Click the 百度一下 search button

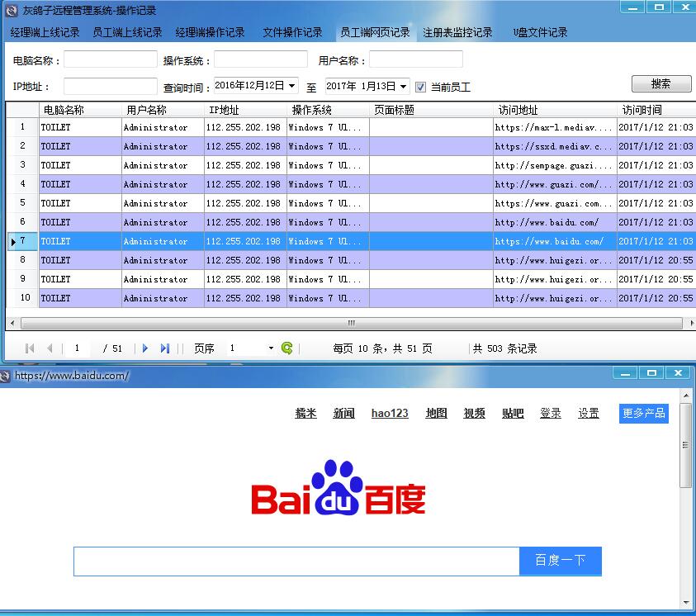pos(560,561)
